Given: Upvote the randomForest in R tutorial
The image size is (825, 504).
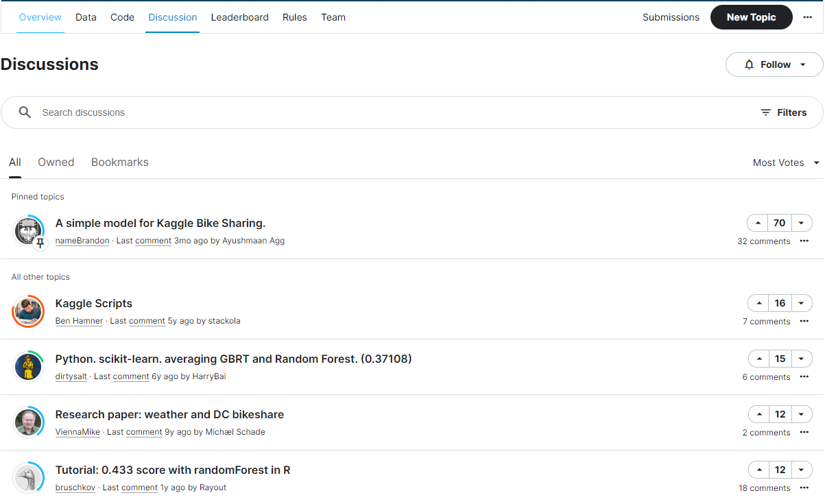Looking at the screenshot, I should [758, 470].
